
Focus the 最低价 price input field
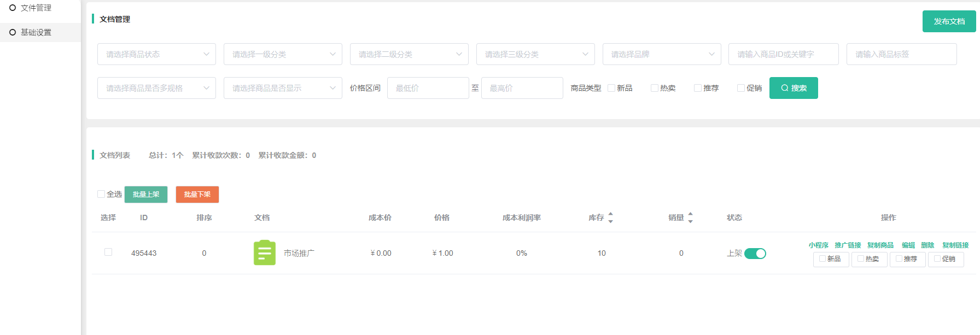coord(428,88)
